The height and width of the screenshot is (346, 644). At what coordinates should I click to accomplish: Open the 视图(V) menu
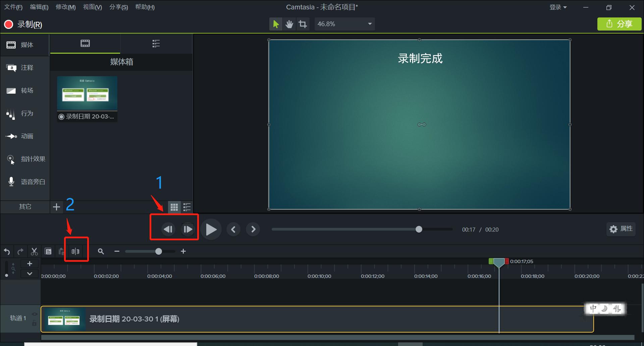[x=92, y=7]
